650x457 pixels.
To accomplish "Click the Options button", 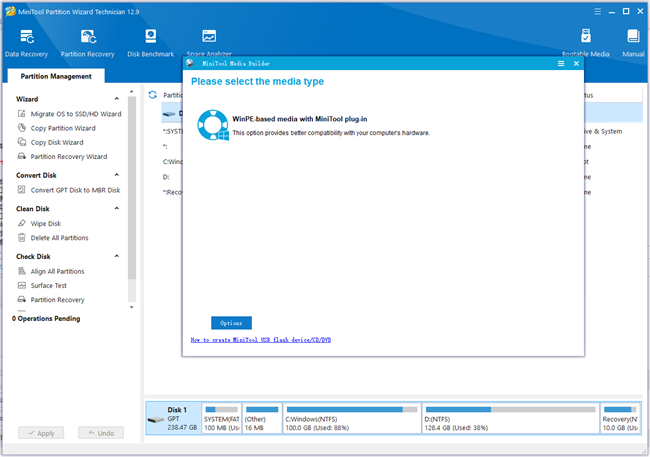I will click(231, 323).
